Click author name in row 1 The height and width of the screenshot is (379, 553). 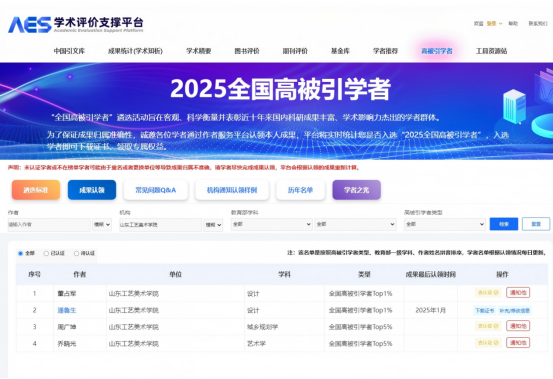67,293
